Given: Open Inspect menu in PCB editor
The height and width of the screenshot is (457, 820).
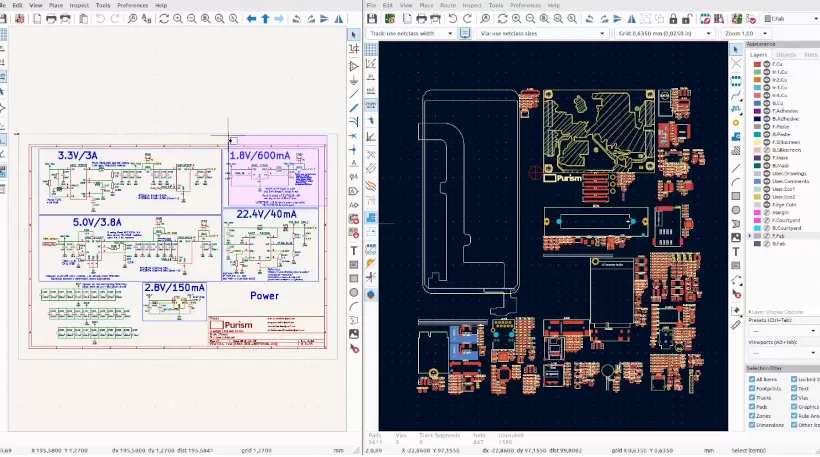Looking at the screenshot, I should click(x=472, y=5).
